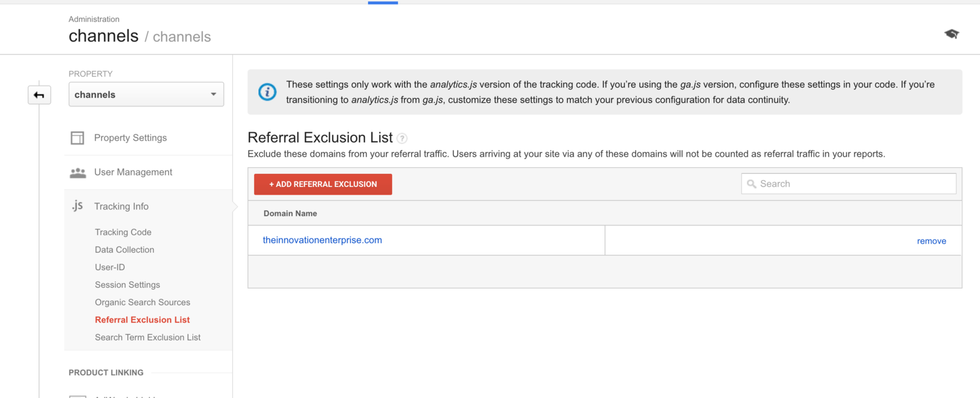Open Search Term Exclusion List
Image resolution: width=980 pixels, height=398 pixels.
point(148,337)
